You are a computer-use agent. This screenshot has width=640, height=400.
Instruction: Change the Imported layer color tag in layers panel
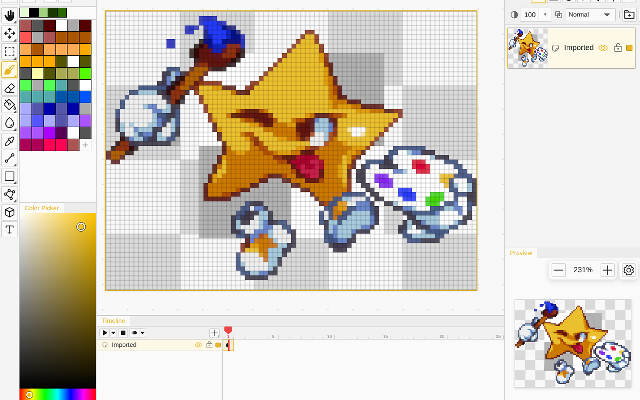click(629, 48)
